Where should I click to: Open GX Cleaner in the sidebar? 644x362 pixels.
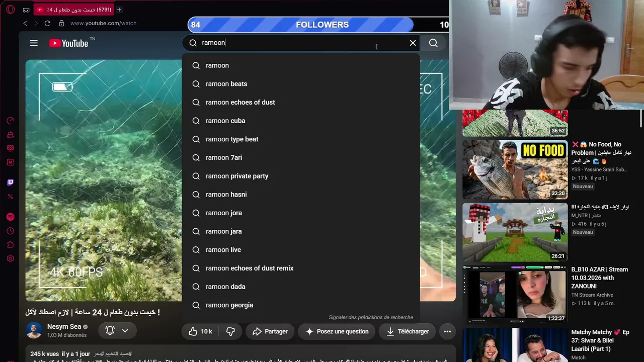click(10, 135)
